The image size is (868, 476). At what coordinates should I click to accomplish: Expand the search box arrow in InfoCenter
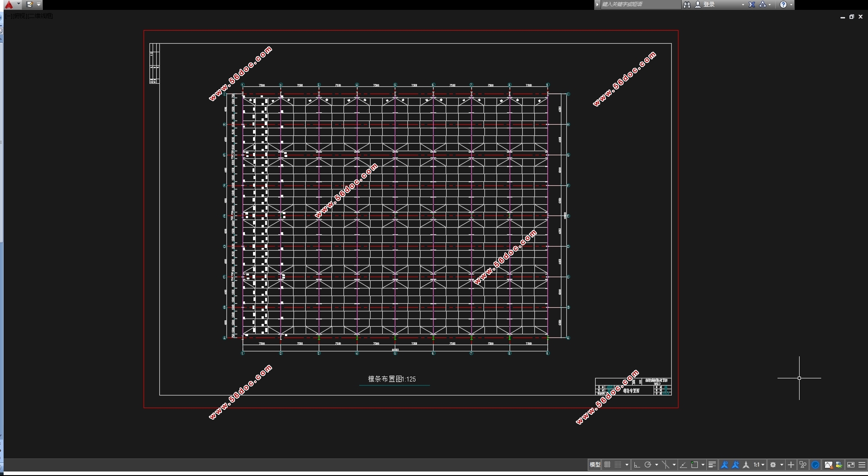[x=597, y=4]
